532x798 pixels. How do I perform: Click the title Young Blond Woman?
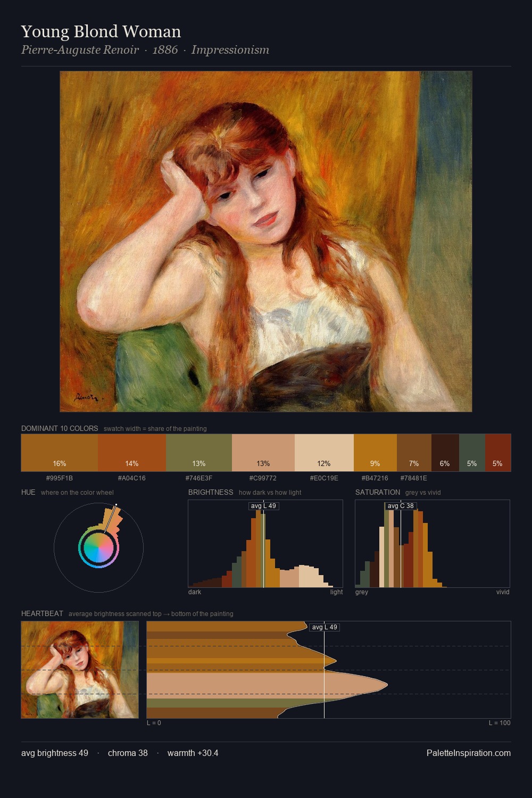pos(101,31)
